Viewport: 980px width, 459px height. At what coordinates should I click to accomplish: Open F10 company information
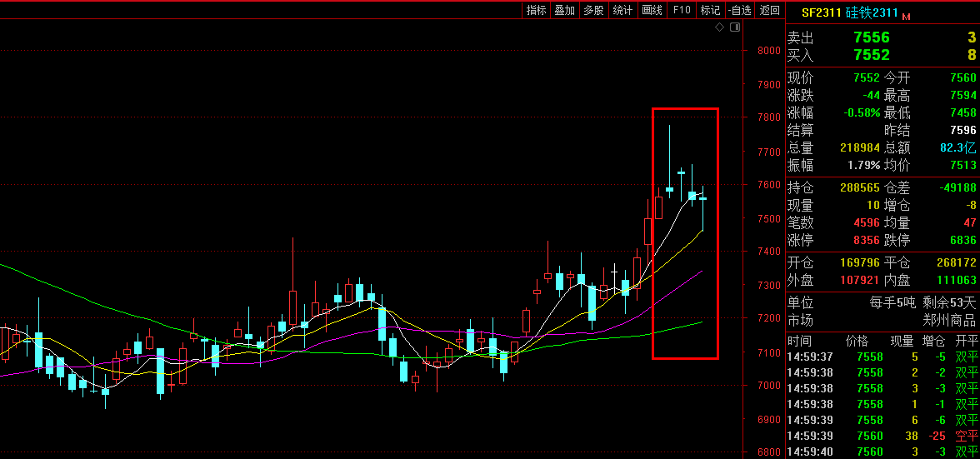point(682,10)
